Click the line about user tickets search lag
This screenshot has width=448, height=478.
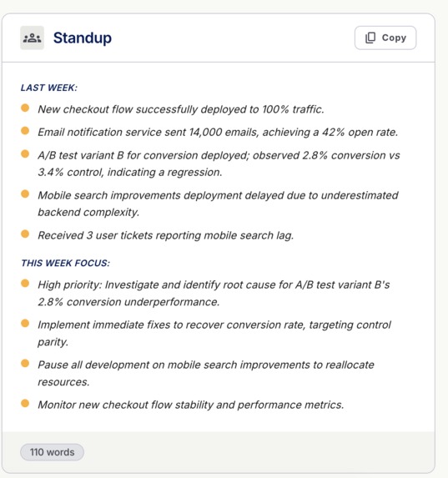(165, 235)
